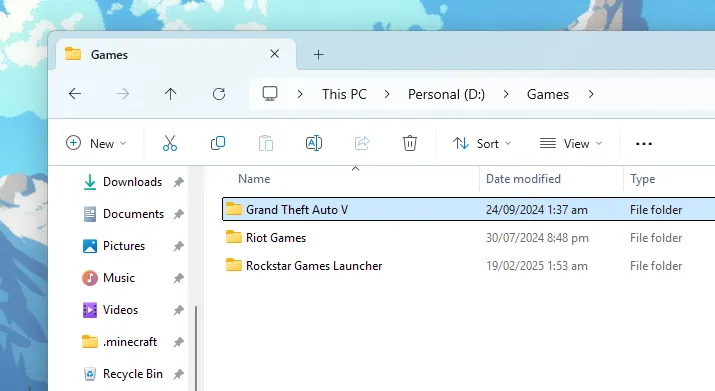The width and height of the screenshot is (715, 391).
Task: Click date 24/09/2024 1:37 am
Action: [537, 209]
